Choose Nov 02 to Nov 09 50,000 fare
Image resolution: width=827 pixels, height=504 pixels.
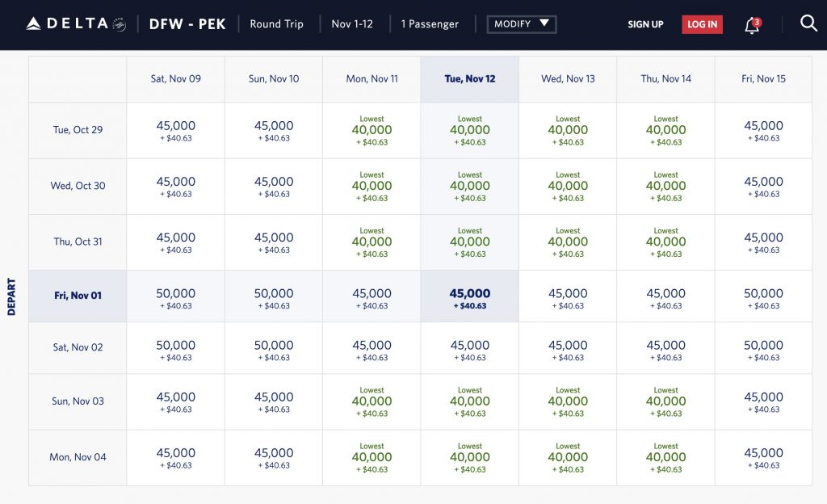(x=175, y=350)
